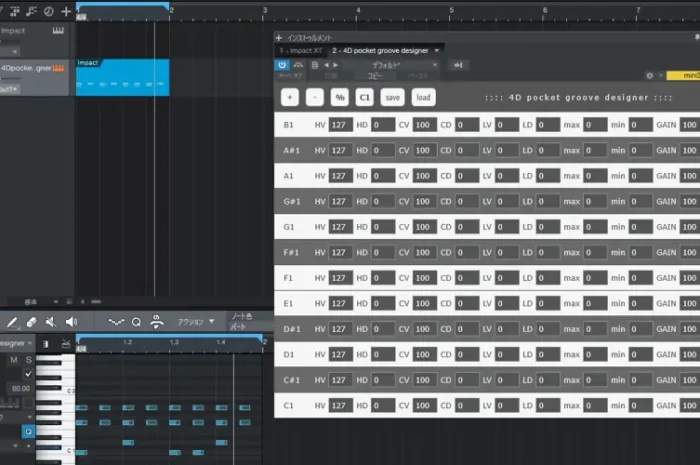Click the plus icon beside インストゥルメント
The width and height of the screenshot is (700, 465).
pyautogui.click(x=279, y=38)
